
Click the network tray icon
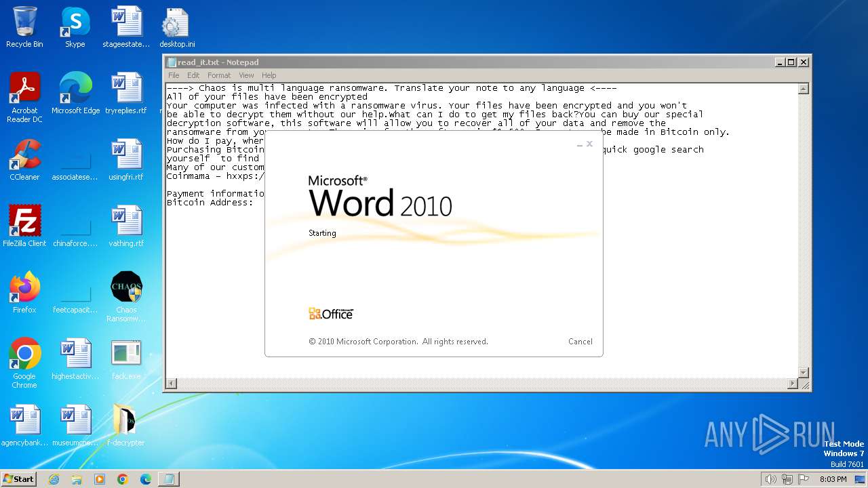pos(787,479)
